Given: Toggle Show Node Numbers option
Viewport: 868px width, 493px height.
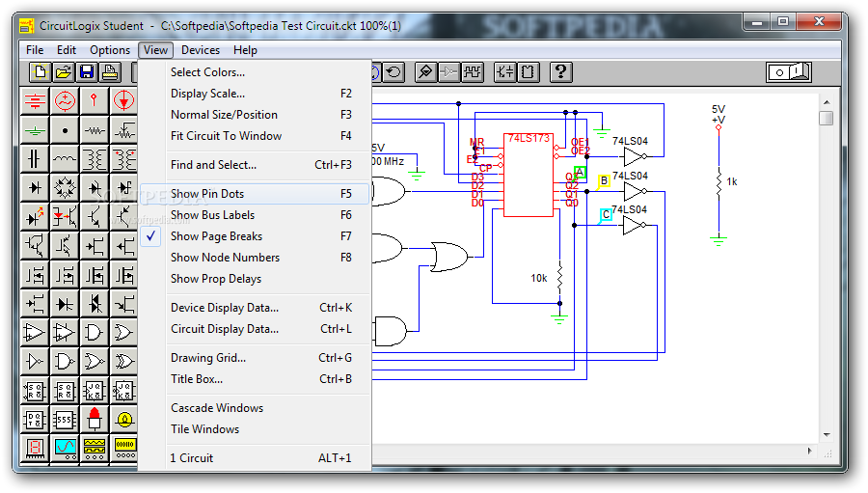Looking at the screenshot, I should 254,258.
